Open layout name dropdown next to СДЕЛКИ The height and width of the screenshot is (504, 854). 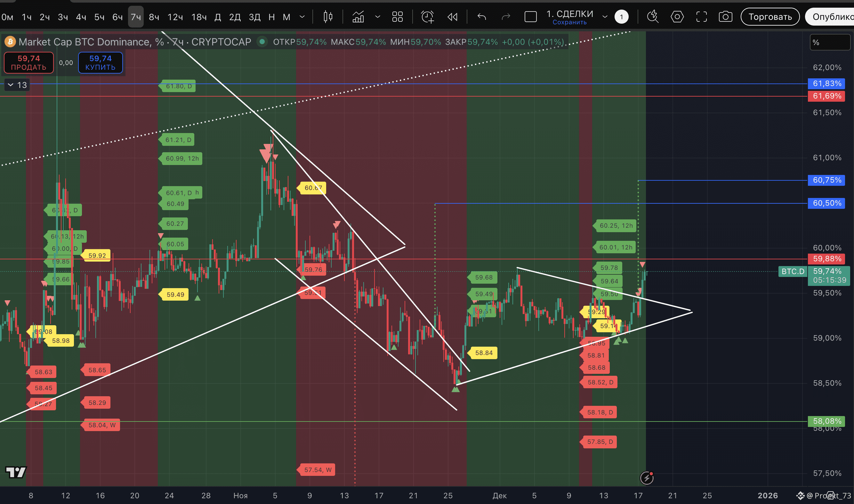click(x=605, y=17)
